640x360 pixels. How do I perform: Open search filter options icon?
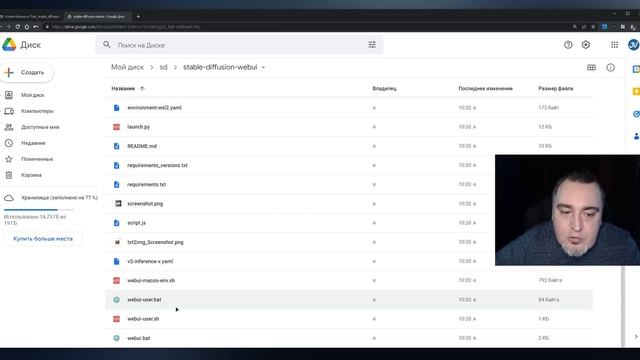[x=372, y=44]
